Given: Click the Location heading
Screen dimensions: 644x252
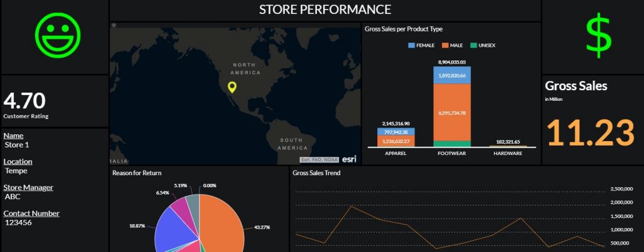Looking at the screenshot, I should tap(18, 162).
